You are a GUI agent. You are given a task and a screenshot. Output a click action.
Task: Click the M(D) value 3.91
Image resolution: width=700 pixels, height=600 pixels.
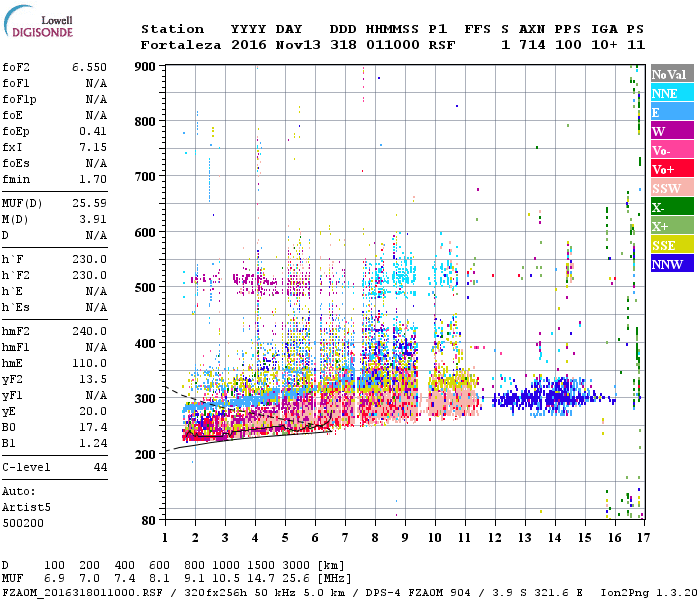pos(93,219)
